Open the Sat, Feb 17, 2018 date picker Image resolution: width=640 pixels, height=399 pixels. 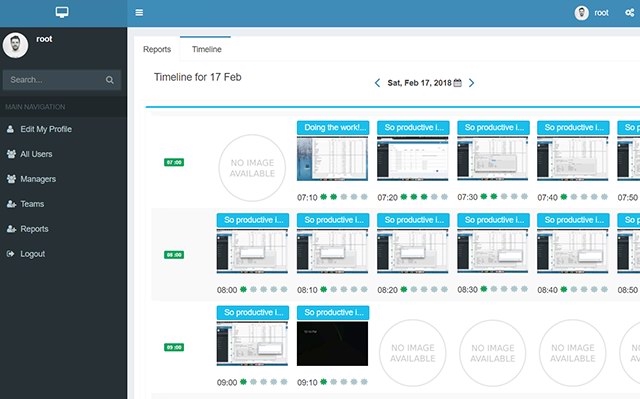click(419, 83)
